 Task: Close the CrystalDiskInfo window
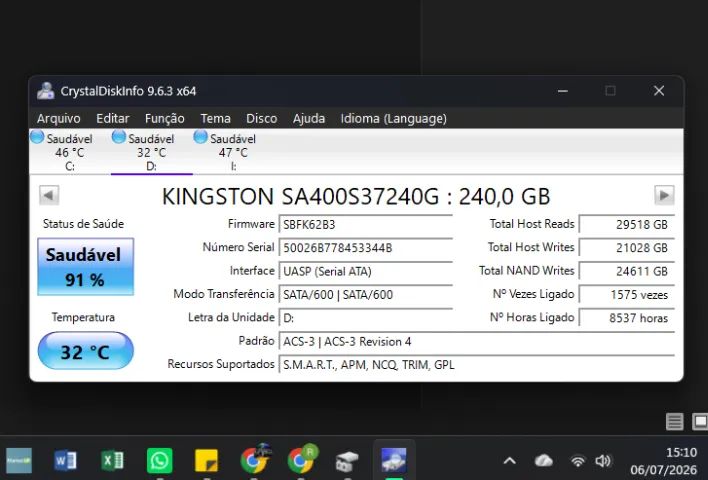coord(659,91)
